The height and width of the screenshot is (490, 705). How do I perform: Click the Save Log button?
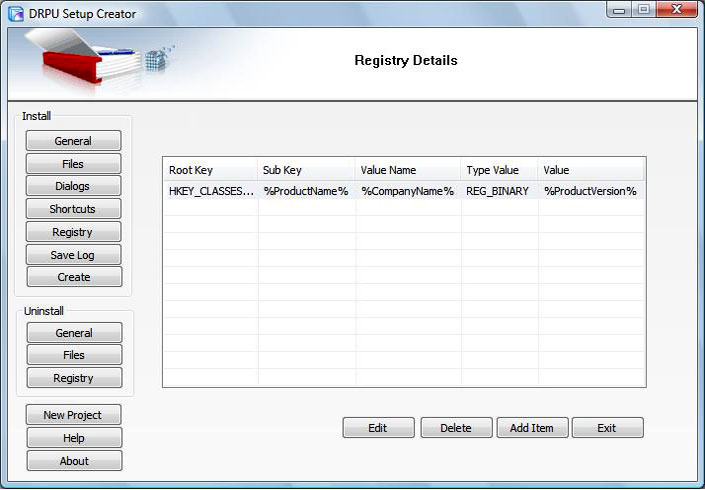tap(73, 255)
